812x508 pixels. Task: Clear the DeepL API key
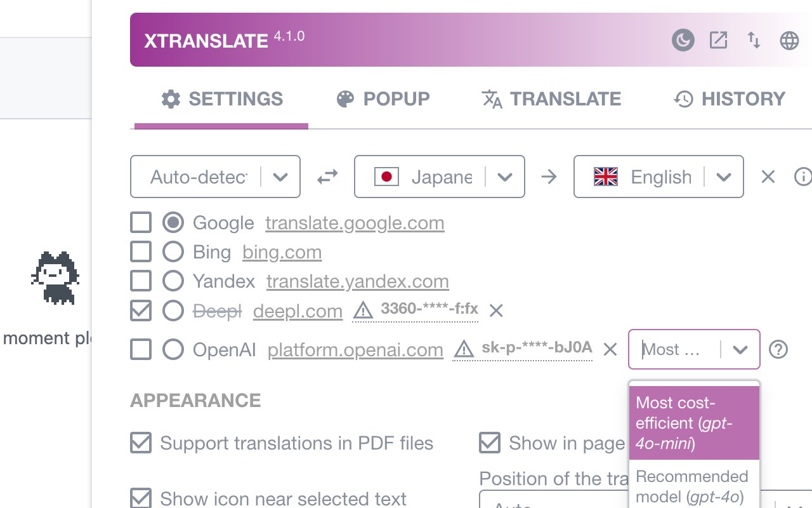496,311
